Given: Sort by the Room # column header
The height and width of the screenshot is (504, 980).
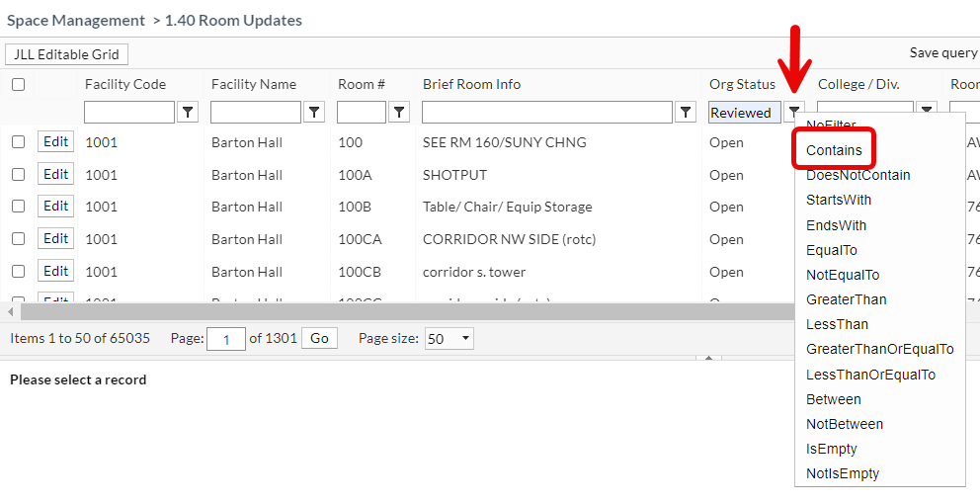Looking at the screenshot, I should pyautogui.click(x=362, y=84).
